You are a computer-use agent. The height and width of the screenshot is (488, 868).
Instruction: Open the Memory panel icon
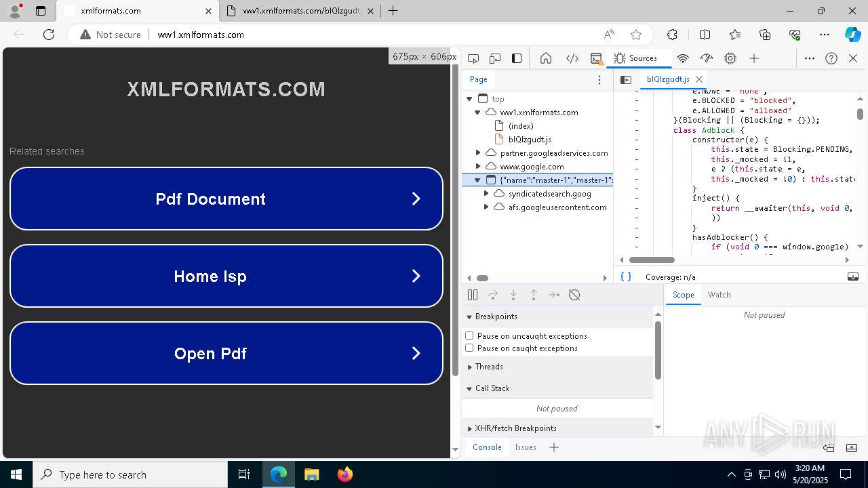click(730, 58)
